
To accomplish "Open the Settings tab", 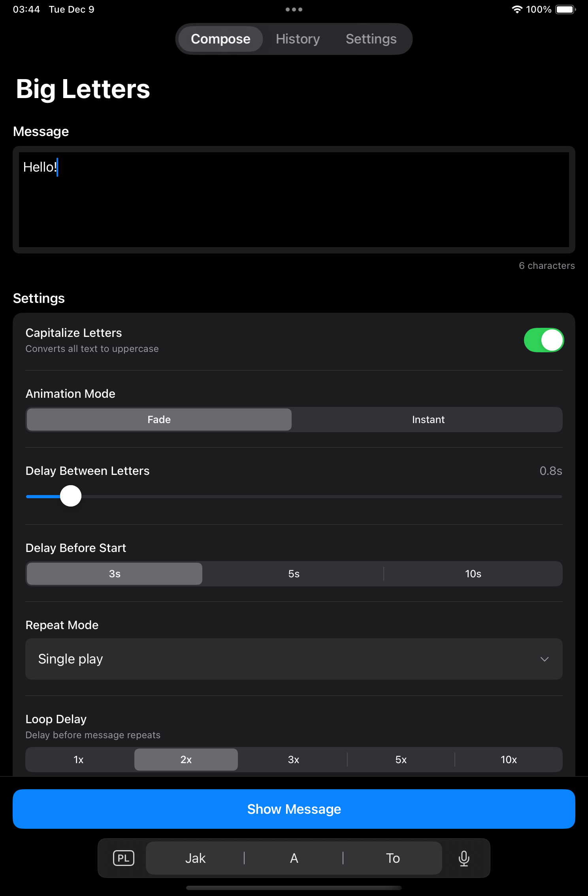I will [x=371, y=39].
